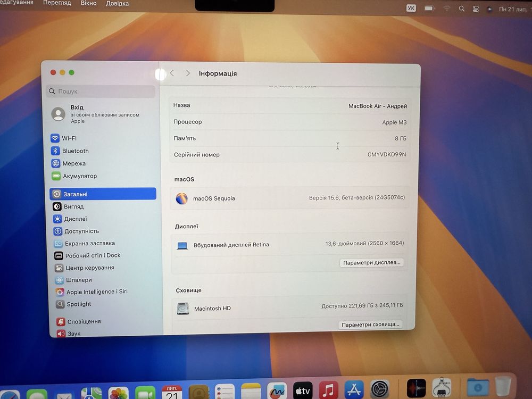This screenshot has width=532, height=399.
Task: Click the macOS Sequoia row
Action: point(289,198)
